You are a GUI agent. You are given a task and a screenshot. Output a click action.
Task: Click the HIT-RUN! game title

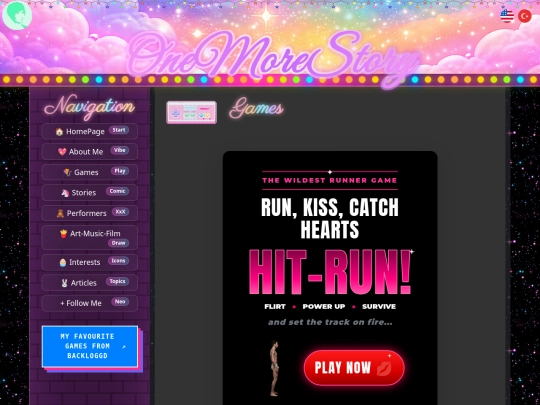(330, 272)
